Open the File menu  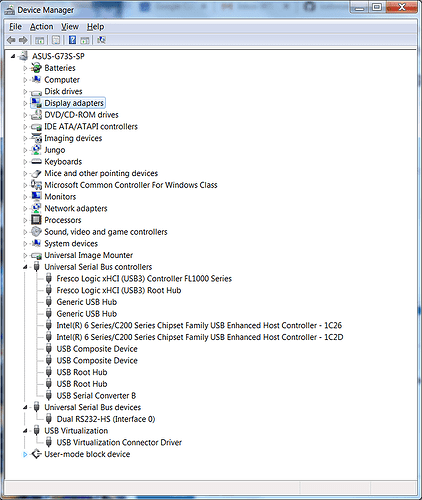(15, 27)
